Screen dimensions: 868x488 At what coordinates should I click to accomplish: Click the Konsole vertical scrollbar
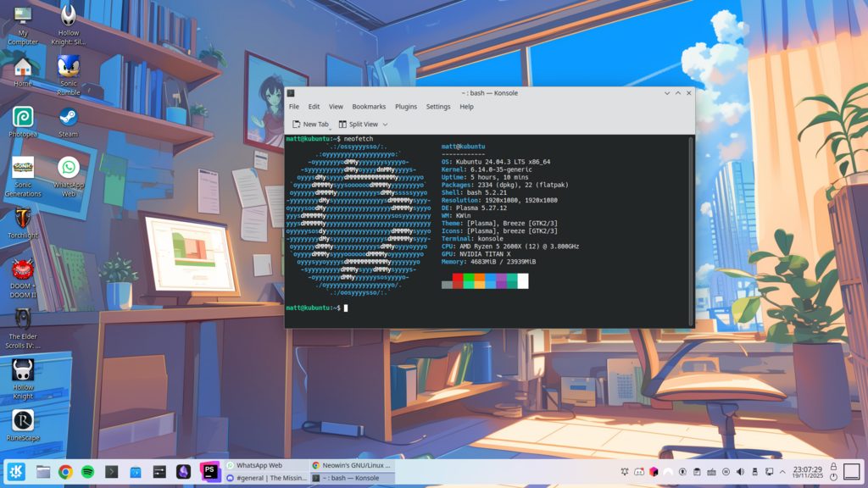[x=691, y=231]
